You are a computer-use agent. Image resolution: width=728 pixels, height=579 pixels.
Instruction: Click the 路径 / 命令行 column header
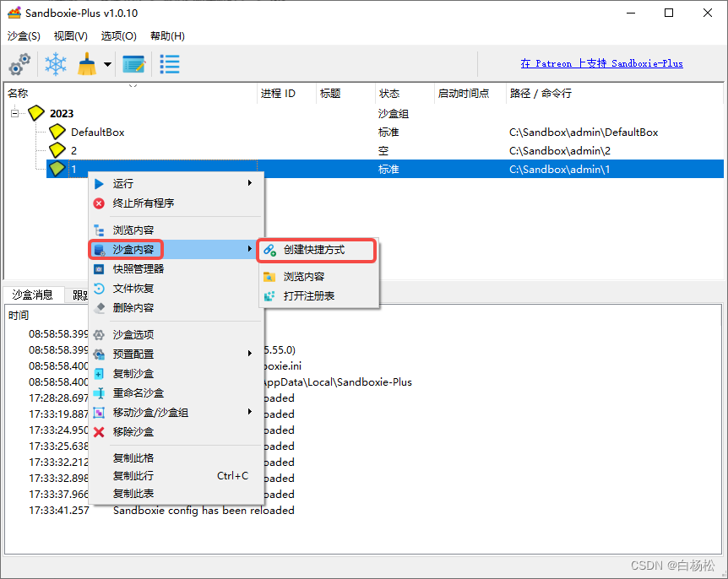pyautogui.click(x=614, y=94)
